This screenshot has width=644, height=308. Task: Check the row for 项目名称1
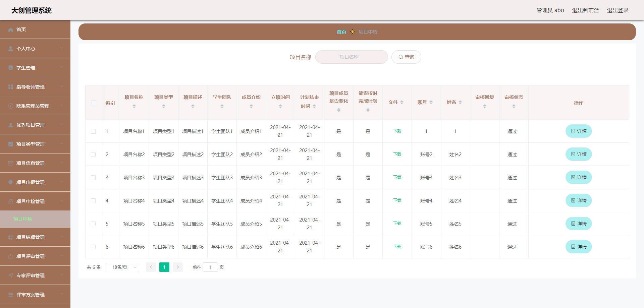click(93, 131)
